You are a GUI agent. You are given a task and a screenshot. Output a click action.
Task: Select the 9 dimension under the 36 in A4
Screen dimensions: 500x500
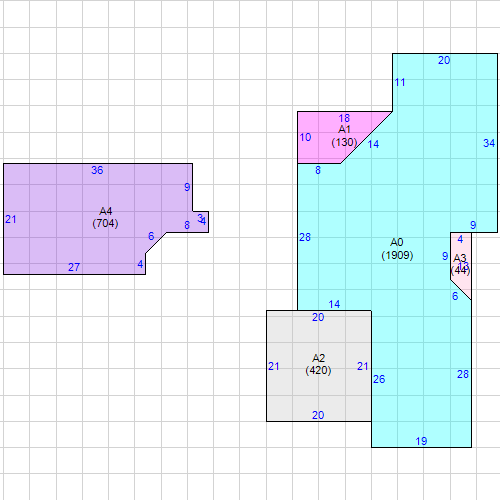click(x=187, y=187)
